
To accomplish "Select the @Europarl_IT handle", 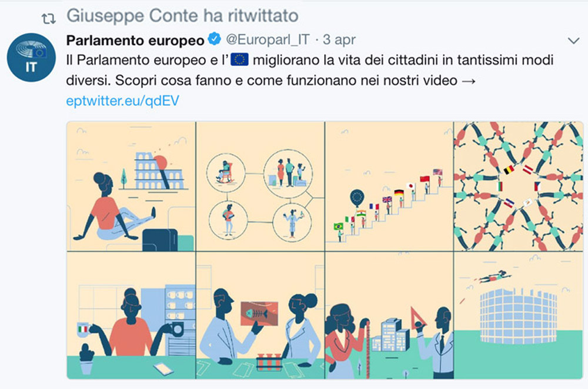I will [268, 39].
